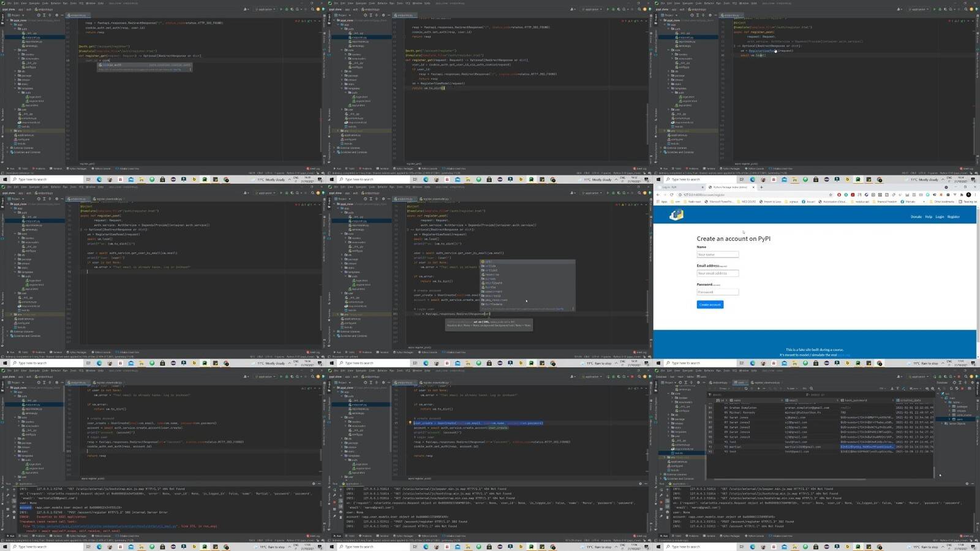Open Problems tool tab in top-left frame
980x551 pixels.
tap(39, 169)
